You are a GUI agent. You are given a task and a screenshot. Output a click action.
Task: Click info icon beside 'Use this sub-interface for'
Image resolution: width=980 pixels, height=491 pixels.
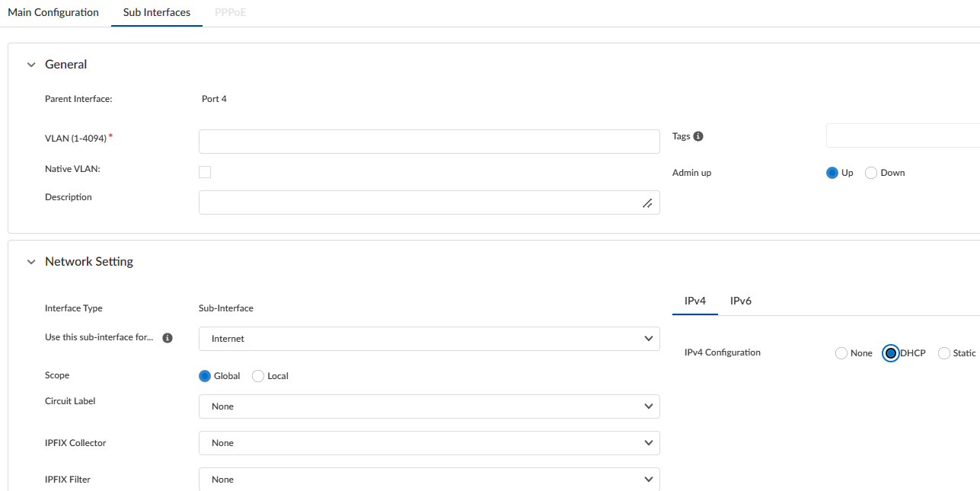(x=168, y=338)
